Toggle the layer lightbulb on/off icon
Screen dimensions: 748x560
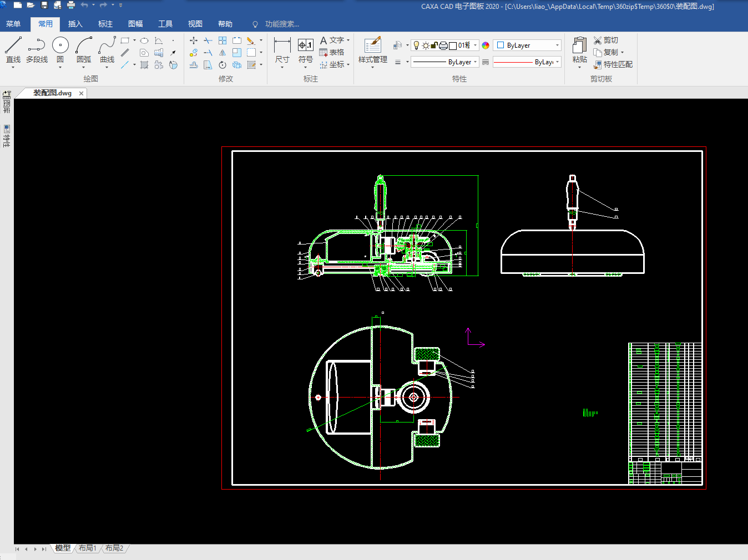coord(416,45)
